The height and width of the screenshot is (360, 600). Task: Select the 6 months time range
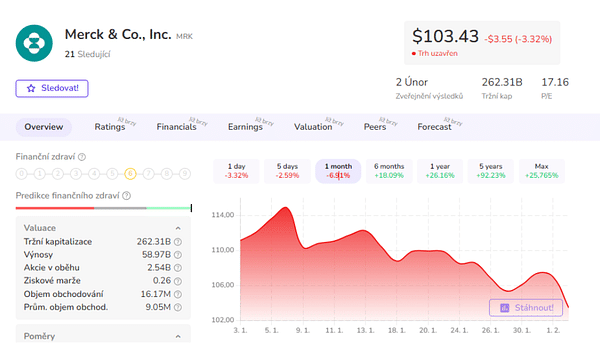click(x=389, y=171)
